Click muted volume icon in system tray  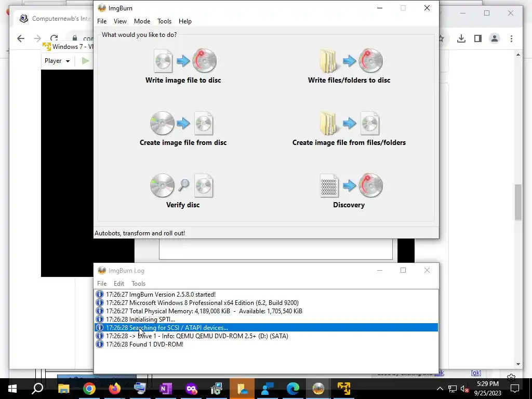pyautogui.click(x=464, y=389)
